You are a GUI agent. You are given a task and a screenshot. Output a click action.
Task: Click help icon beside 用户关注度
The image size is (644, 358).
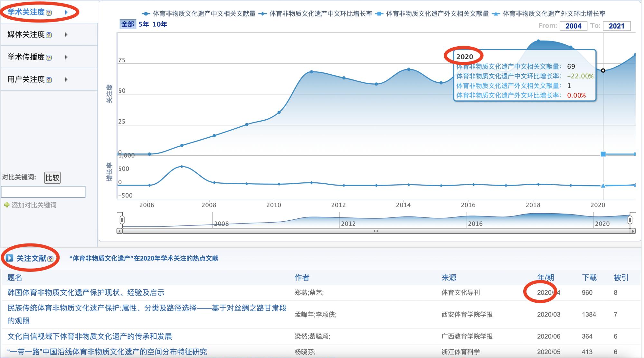49,80
